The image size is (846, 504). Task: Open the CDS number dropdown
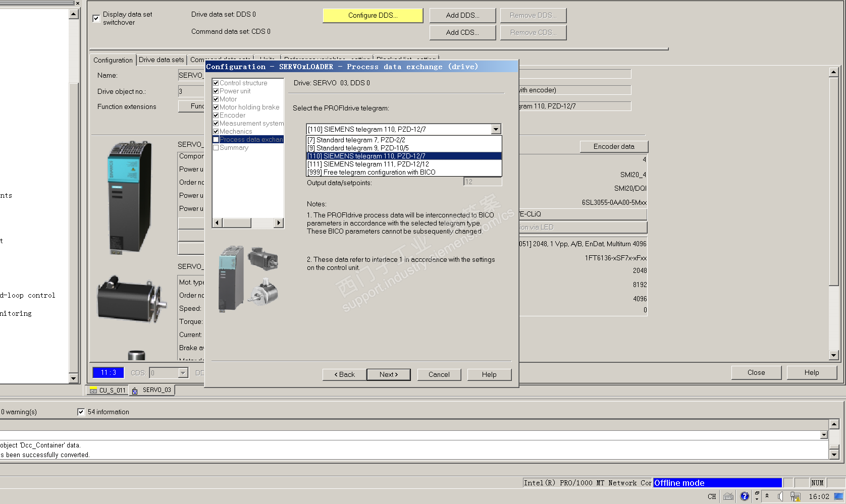[x=183, y=373]
